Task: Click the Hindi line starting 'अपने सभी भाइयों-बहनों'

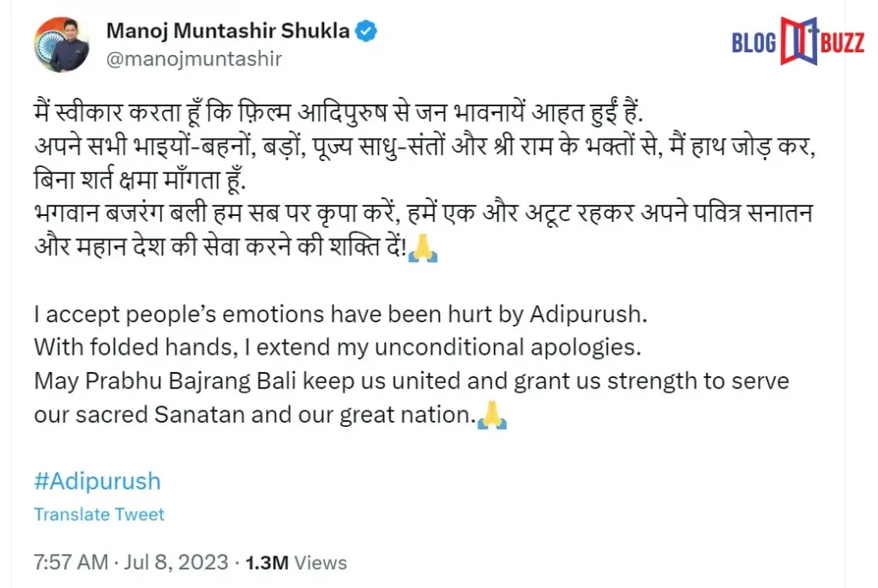Action: tap(424, 147)
